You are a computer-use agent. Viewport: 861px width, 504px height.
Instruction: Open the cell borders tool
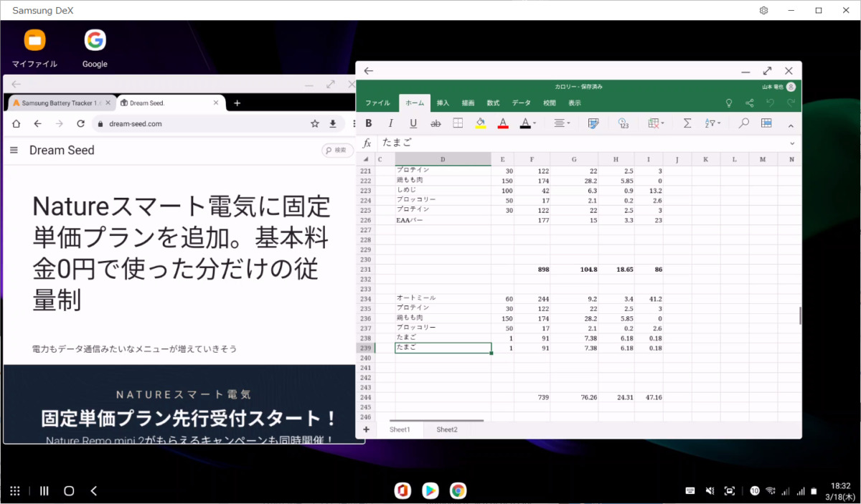pos(458,123)
